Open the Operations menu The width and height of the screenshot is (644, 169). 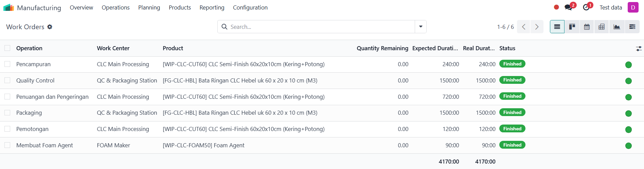click(x=115, y=7)
